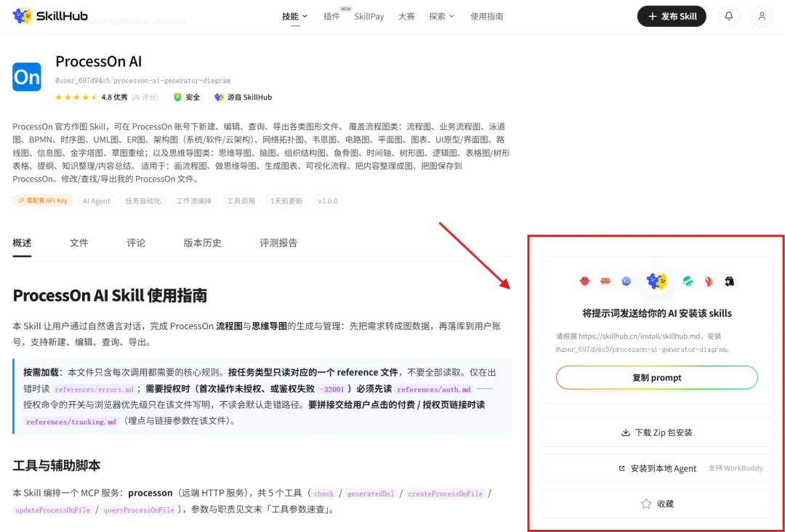The width and height of the screenshot is (785, 532).
Task: Open the 插件 nav item
Action: (x=331, y=16)
